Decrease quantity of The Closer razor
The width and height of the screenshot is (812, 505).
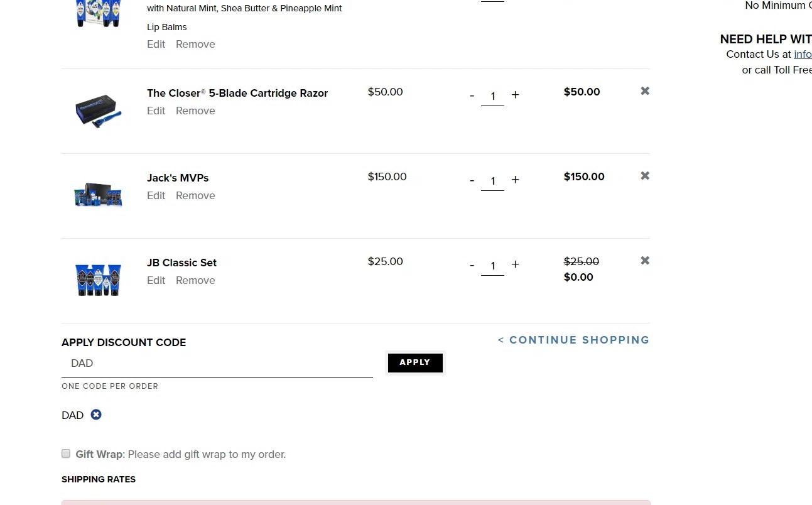[x=472, y=95]
